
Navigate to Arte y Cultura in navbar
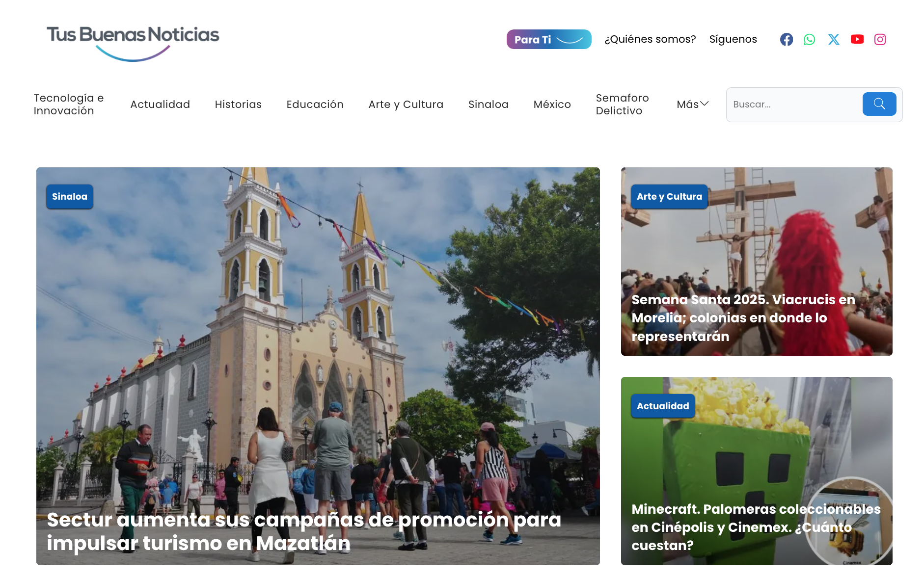click(406, 104)
